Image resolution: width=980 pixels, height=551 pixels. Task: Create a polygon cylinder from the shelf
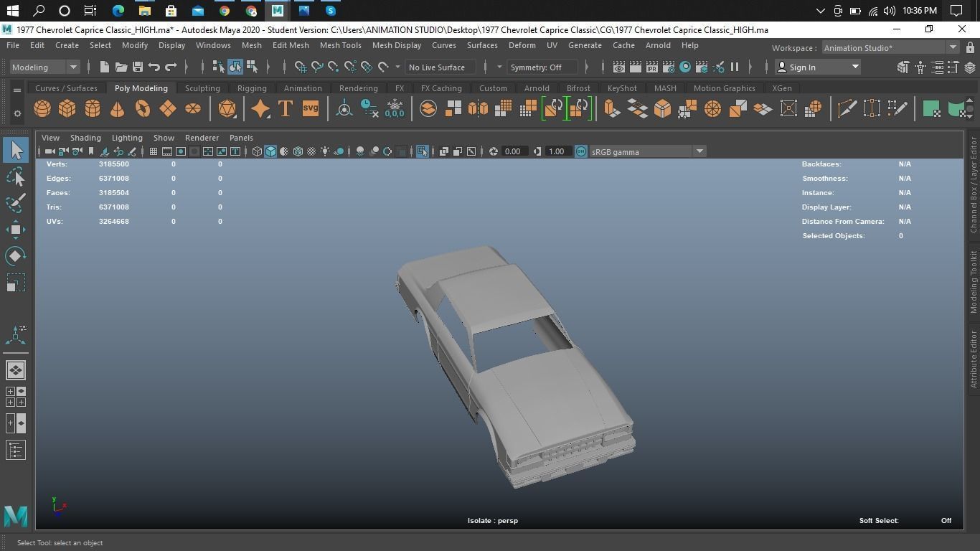click(x=93, y=109)
